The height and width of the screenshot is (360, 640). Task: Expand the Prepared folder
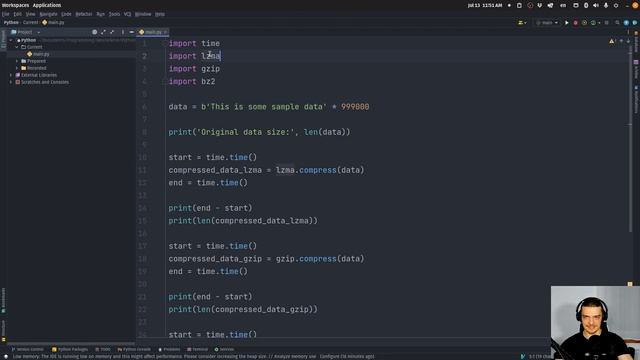(17, 61)
